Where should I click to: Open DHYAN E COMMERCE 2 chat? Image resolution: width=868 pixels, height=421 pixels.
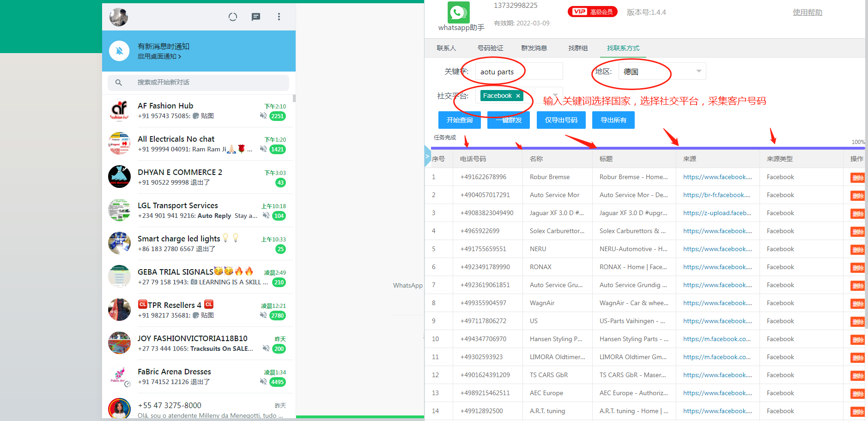point(199,177)
